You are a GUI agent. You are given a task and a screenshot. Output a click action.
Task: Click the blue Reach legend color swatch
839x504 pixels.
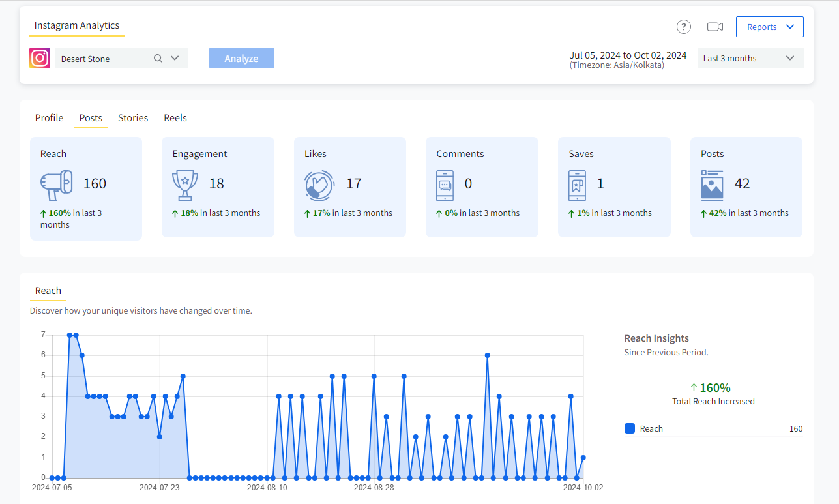(x=630, y=428)
